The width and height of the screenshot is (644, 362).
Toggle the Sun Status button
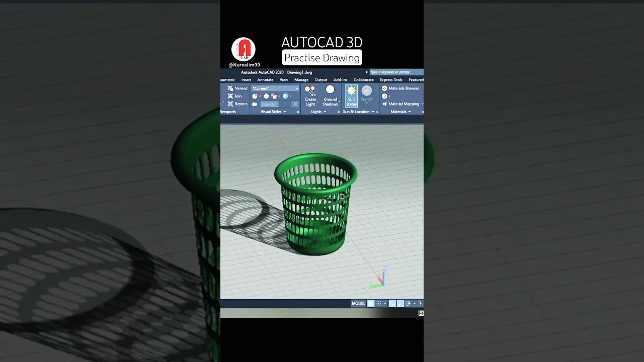[x=351, y=96]
